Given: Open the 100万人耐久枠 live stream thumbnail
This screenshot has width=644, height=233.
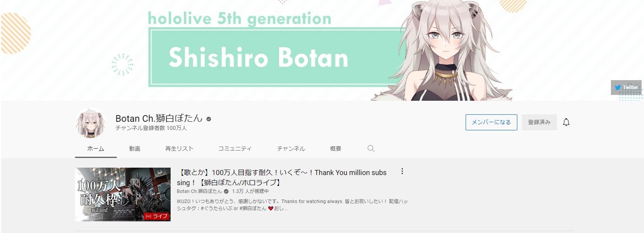Looking at the screenshot, I should click(123, 194).
